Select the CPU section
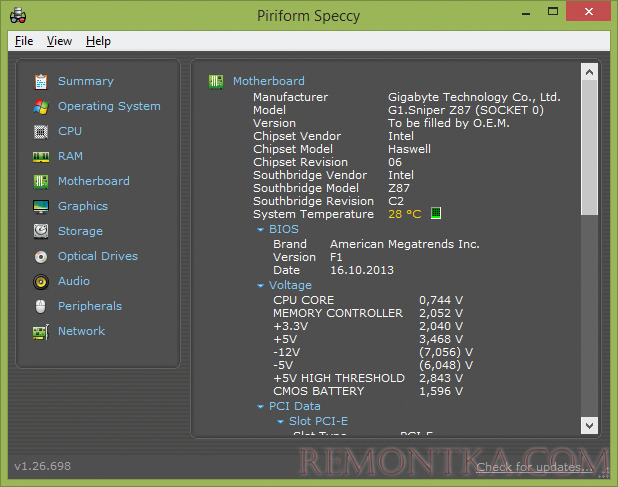Image resolution: width=618 pixels, height=487 pixels. click(70, 131)
